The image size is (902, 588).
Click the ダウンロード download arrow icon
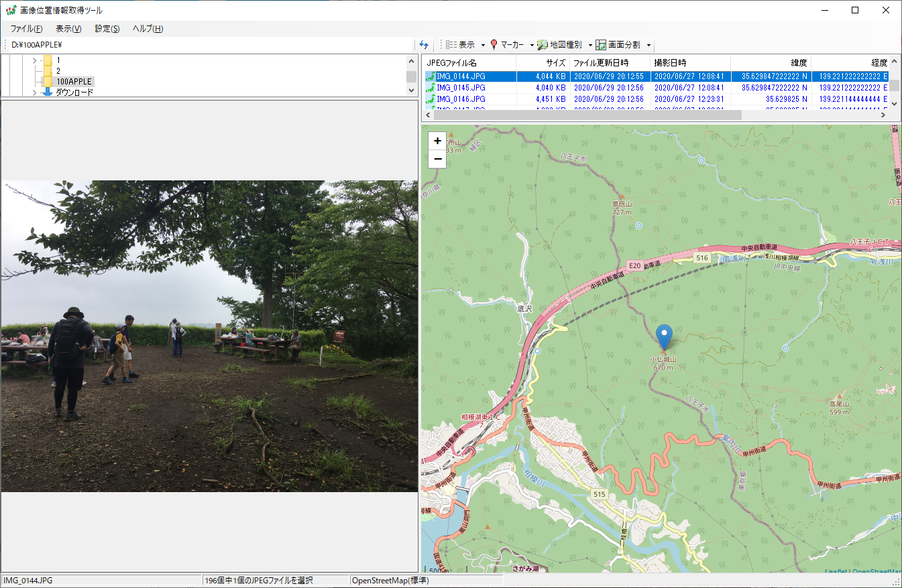pyautogui.click(x=48, y=92)
